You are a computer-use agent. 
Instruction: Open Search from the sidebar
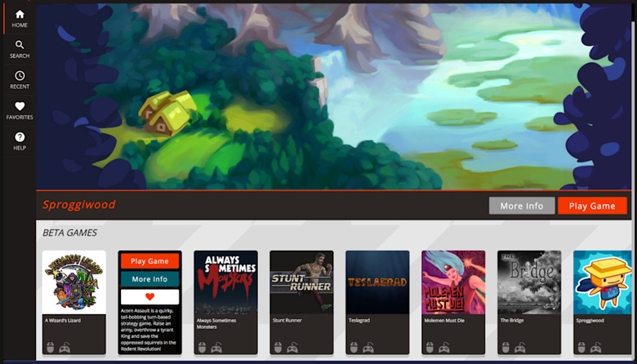point(20,49)
